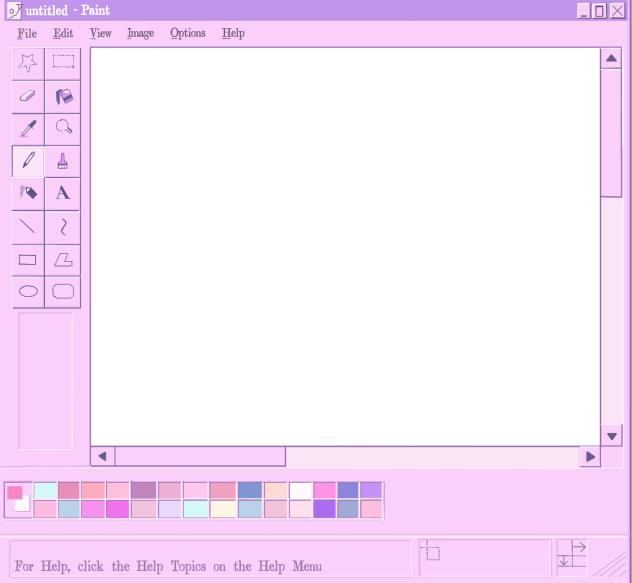Viewport: 632px width, 583px height.
Task: Click the horizontal scrollbar right arrow
Action: point(590,456)
